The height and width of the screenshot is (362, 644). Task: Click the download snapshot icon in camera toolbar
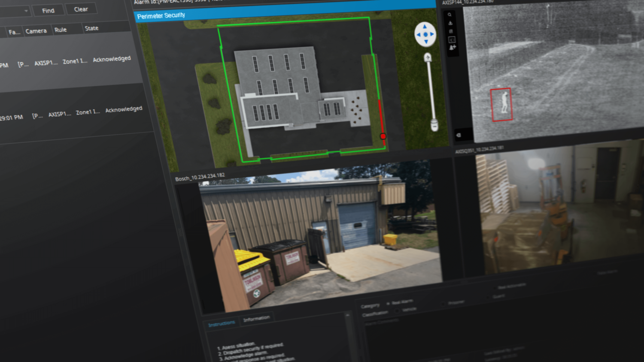(450, 23)
